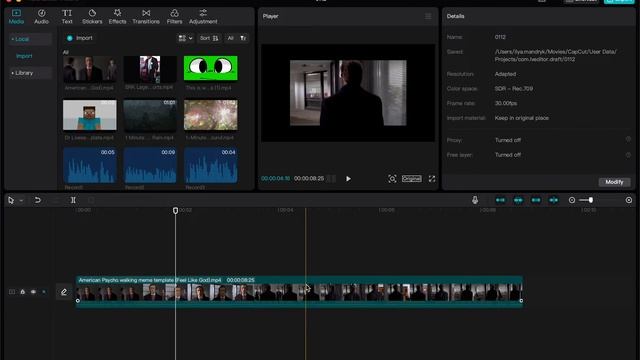Viewport: 640px width, 360px height.
Task: Switch to the Effects tab
Action: [x=117, y=17]
